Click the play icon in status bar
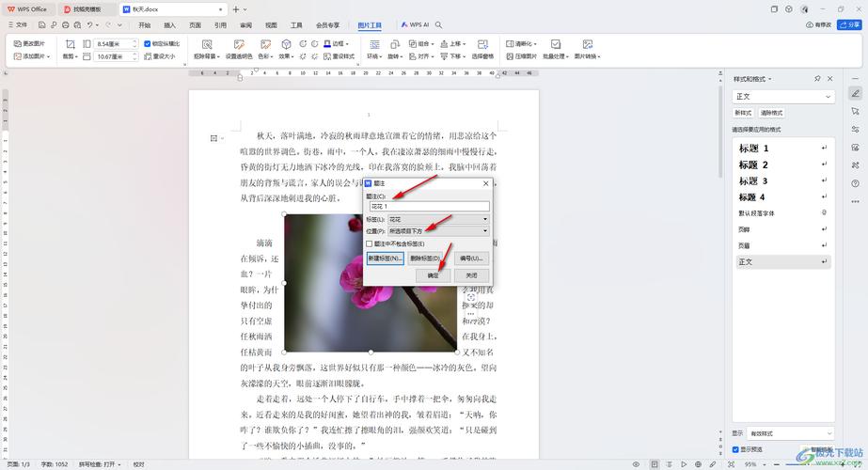This screenshot has height=470, width=868. (x=684, y=464)
